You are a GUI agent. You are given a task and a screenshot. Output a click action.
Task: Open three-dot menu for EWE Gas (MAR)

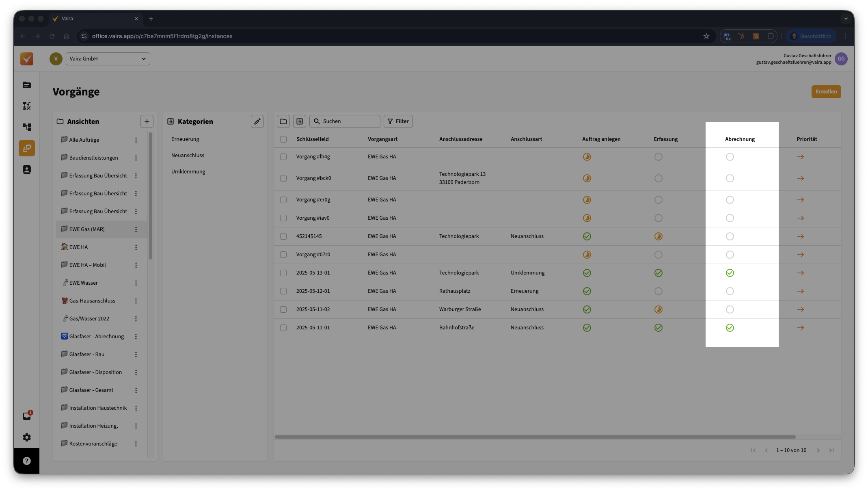tap(136, 229)
